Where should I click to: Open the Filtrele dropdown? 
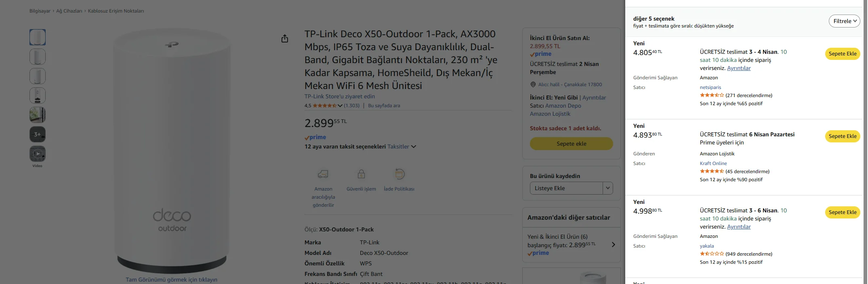click(844, 21)
